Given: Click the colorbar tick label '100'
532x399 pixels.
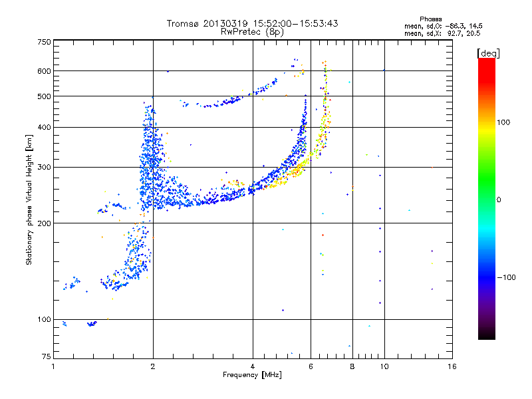Looking at the screenshot, I should tap(503, 122).
